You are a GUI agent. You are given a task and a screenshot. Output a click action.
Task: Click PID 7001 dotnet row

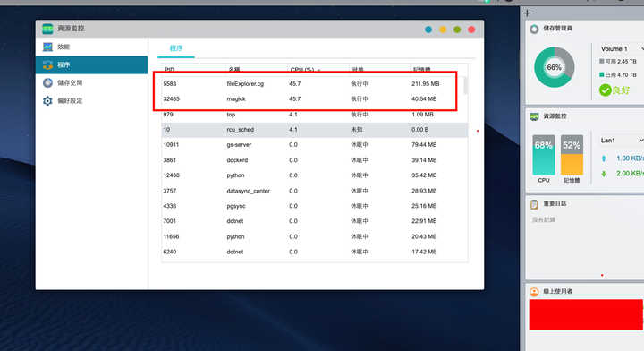315,221
